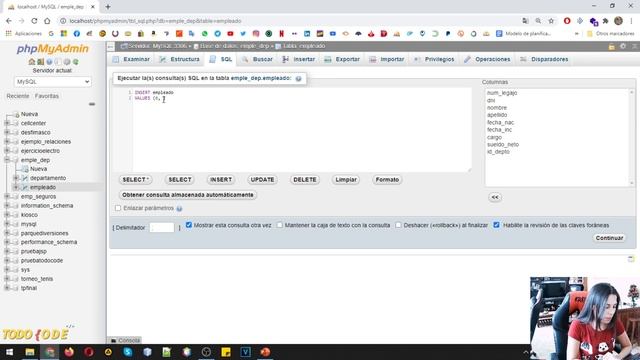Expand the callcenter database node
The image size is (640, 360).
point(7,123)
